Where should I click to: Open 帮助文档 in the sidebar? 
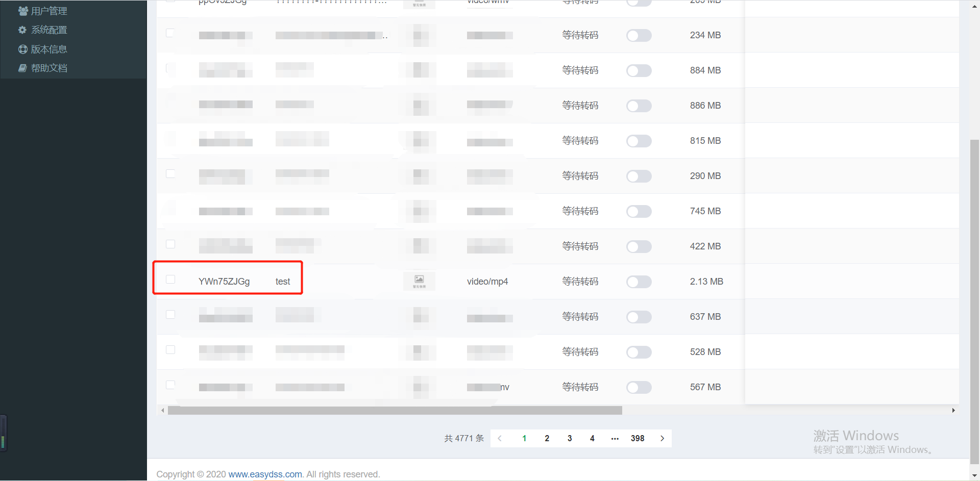(x=48, y=68)
